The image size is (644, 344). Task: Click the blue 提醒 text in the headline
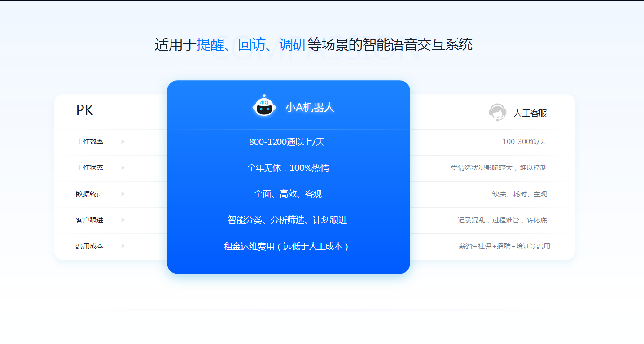(210, 45)
